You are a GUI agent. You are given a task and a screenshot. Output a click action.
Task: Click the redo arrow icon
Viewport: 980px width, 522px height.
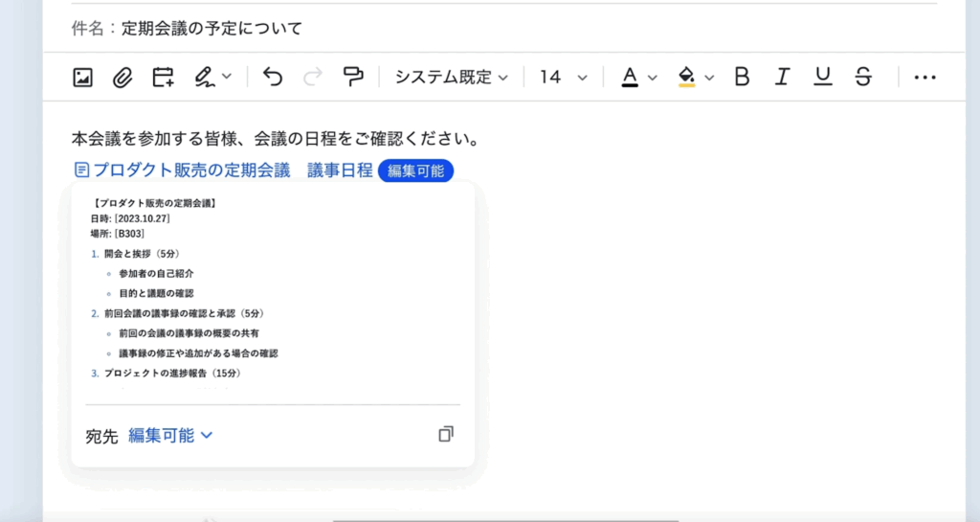click(312, 78)
